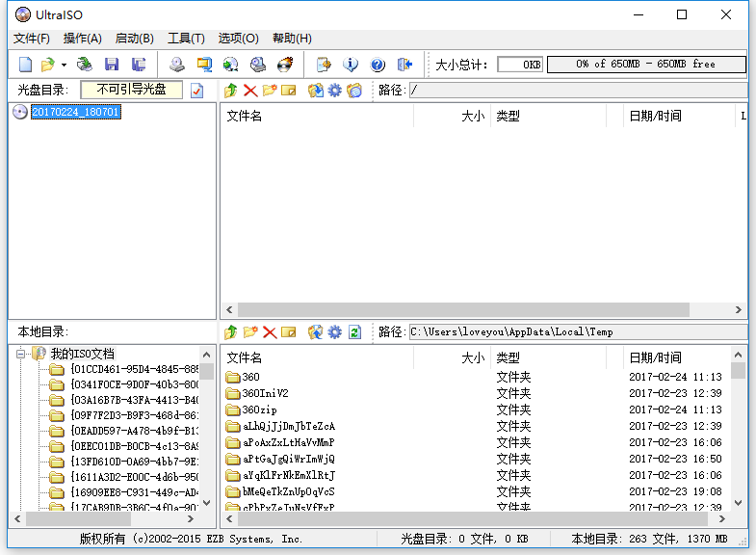Select tree folder {13FD610D-0A69-4bb7-9E
This screenshot has width=756, height=555.
pos(135,462)
